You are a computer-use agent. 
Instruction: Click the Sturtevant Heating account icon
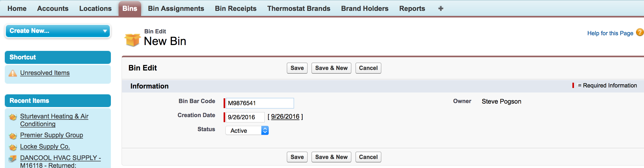pos(12,117)
